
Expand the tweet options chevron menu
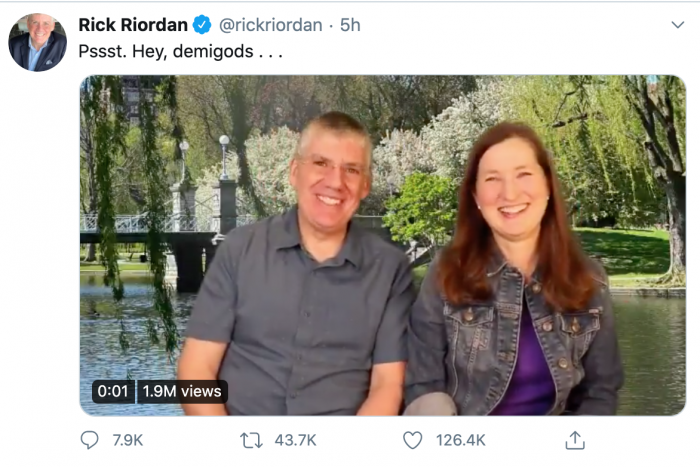[x=677, y=24]
